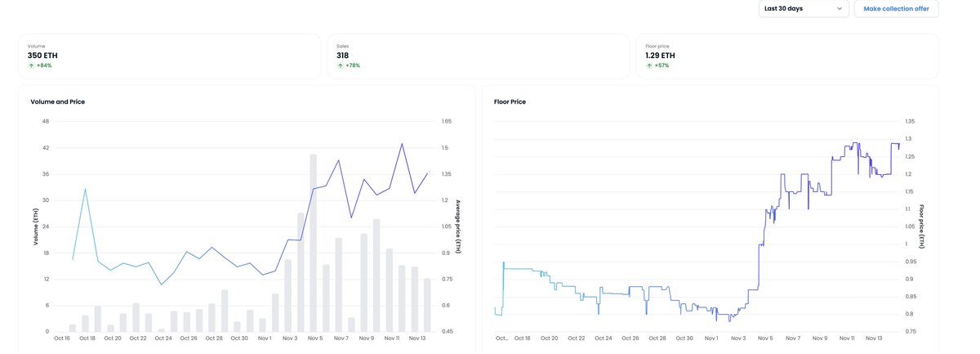Click the +57% floor price change text
The height and width of the screenshot is (354, 980).
click(661, 65)
